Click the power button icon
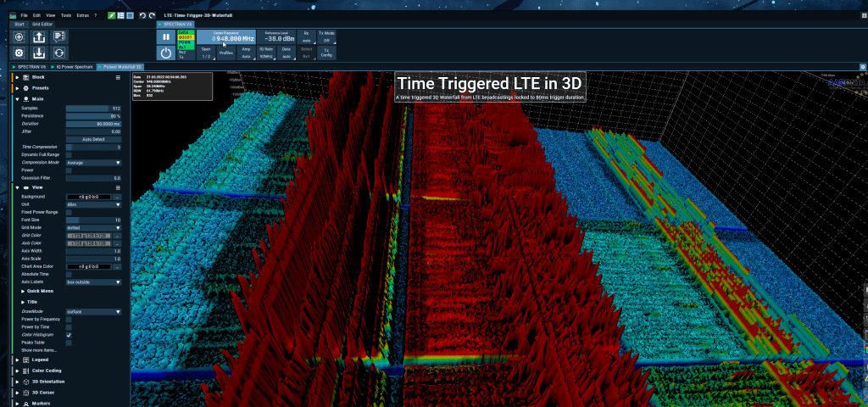 (166, 53)
